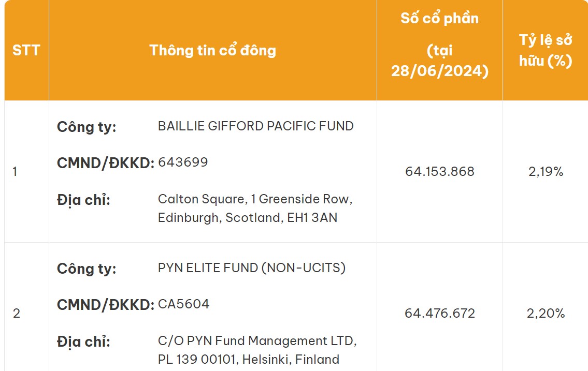Viewport: 588px width, 371px height.
Task: Select PYN ELITE FUND (NON-UCITS) name
Action: (252, 268)
